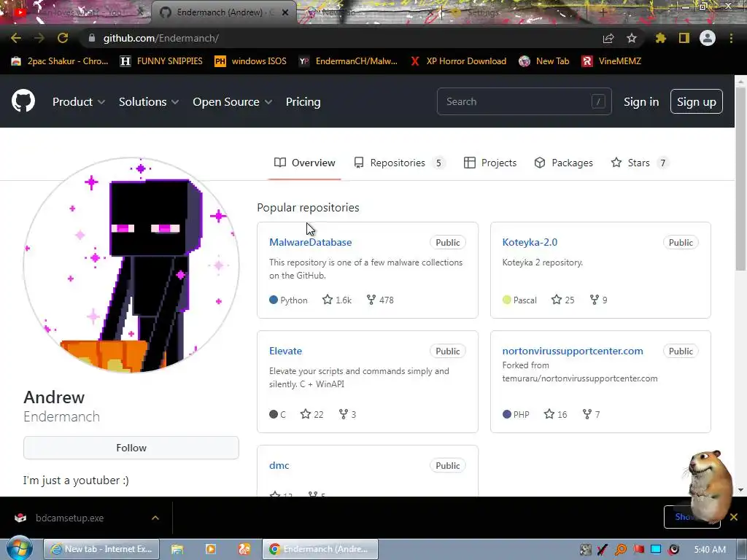Bookmark this page with the star icon
The height and width of the screenshot is (560, 747).
coord(632,38)
